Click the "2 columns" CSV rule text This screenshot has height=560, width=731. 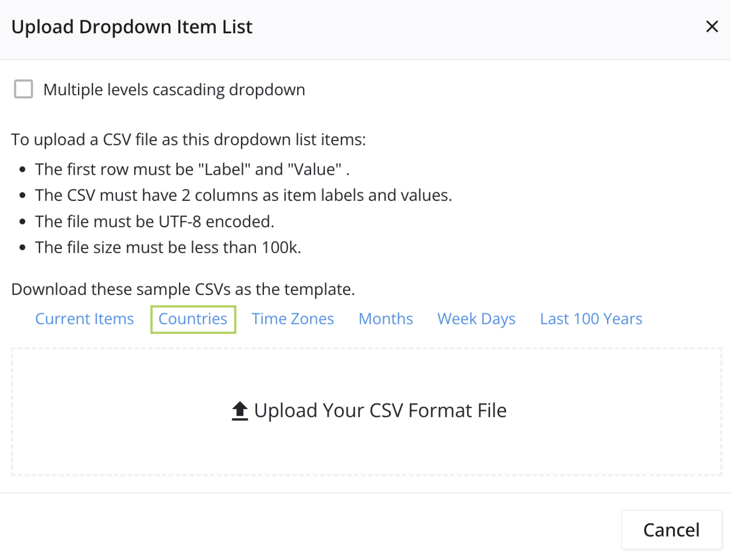pyautogui.click(x=243, y=195)
